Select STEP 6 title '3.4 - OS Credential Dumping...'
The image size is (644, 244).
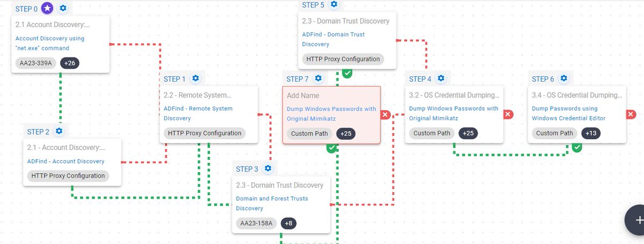tap(577, 95)
